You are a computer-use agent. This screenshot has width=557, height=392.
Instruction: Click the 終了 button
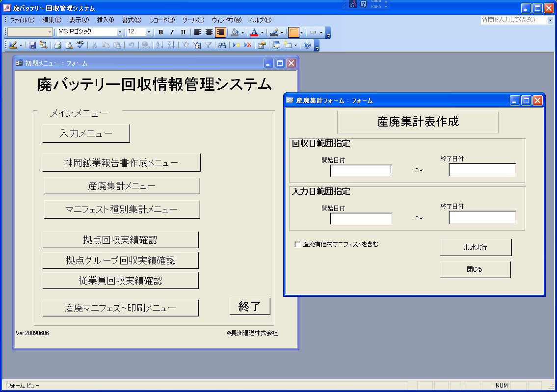(250, 306)
